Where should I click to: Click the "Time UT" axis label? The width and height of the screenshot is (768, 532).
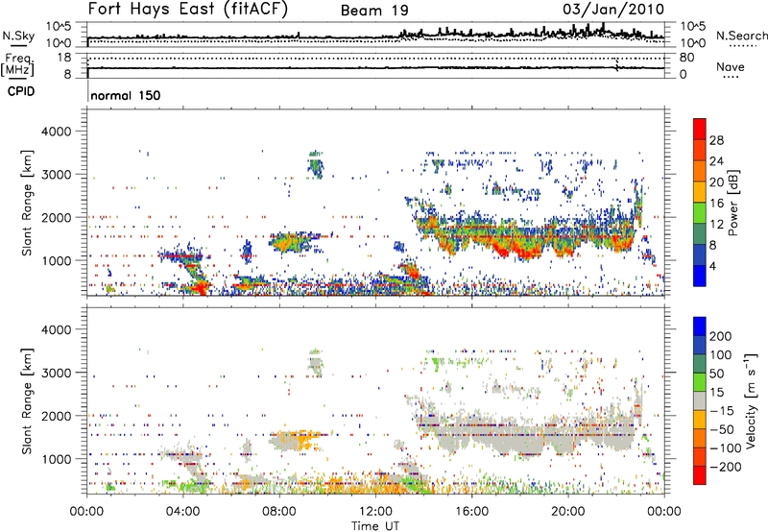tap(375, 526)
